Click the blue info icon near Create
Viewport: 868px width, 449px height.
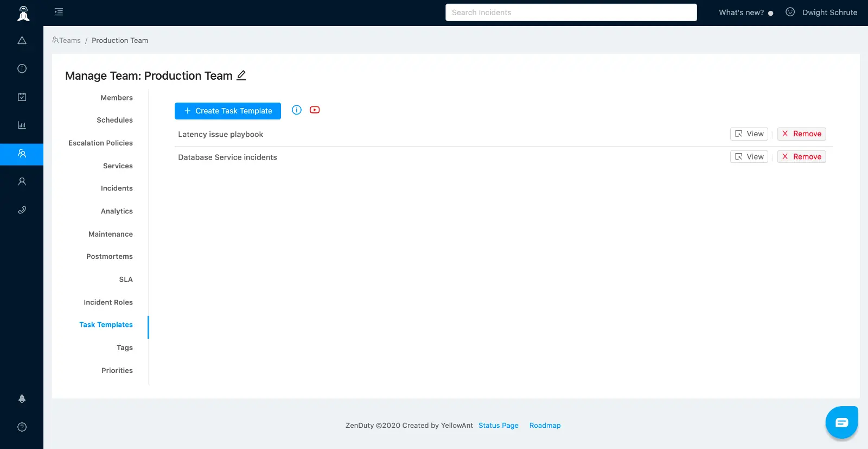[297, 110]
